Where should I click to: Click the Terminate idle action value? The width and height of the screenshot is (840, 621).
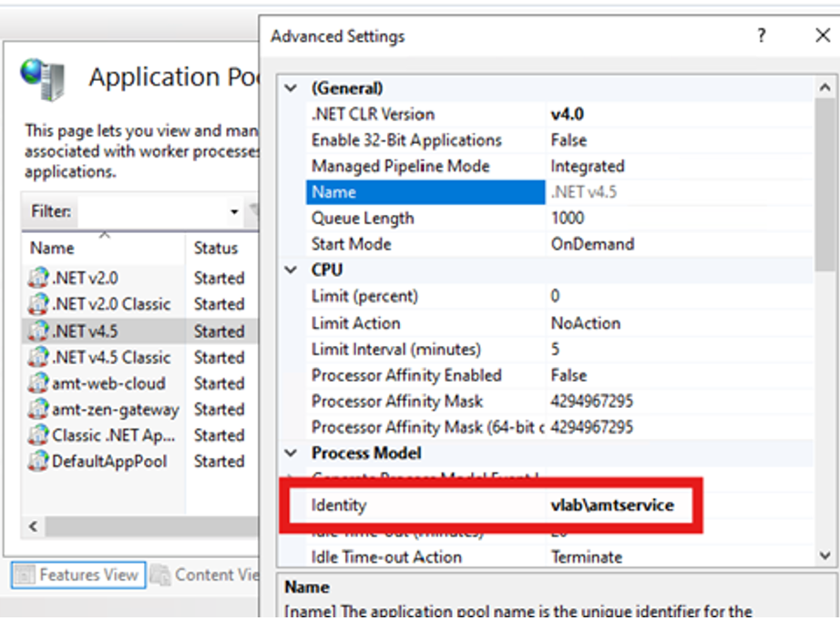pyautogui.click(x=587, y=556)
